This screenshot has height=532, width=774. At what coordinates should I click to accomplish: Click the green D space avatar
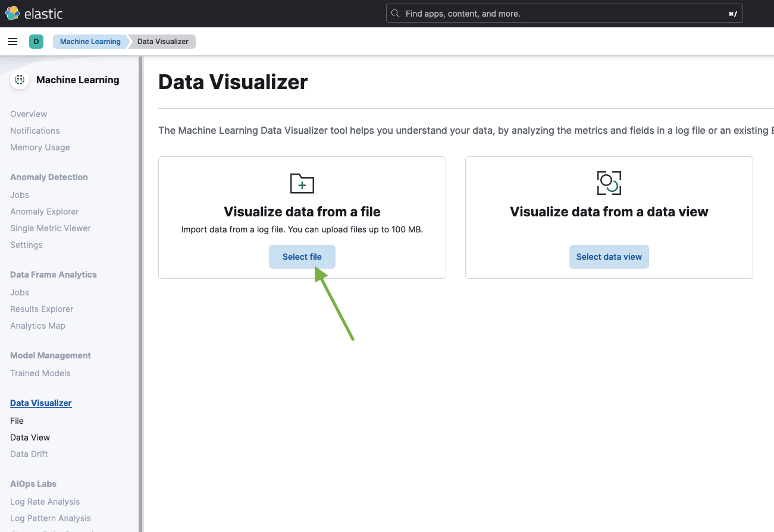(36, 42)
